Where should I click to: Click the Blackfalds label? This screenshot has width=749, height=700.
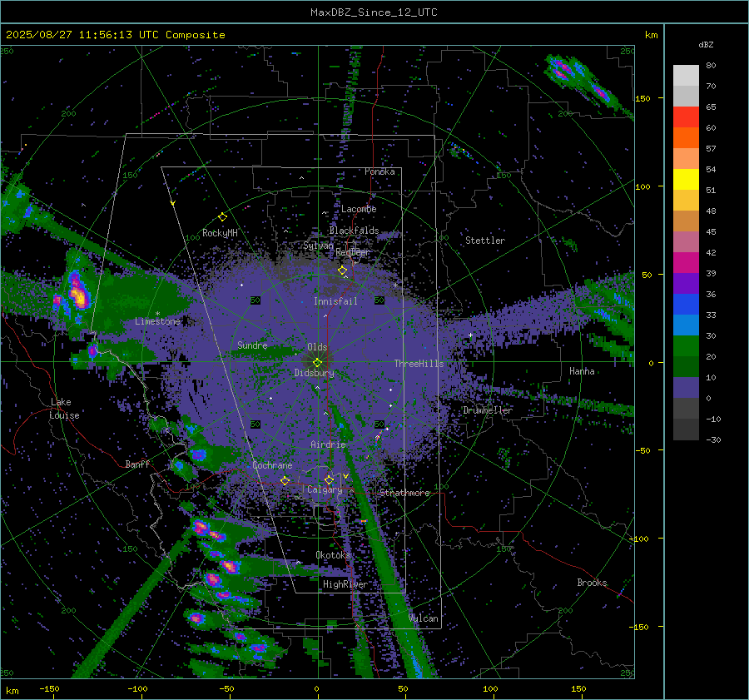pyautogui.click(x=354, y=231)
